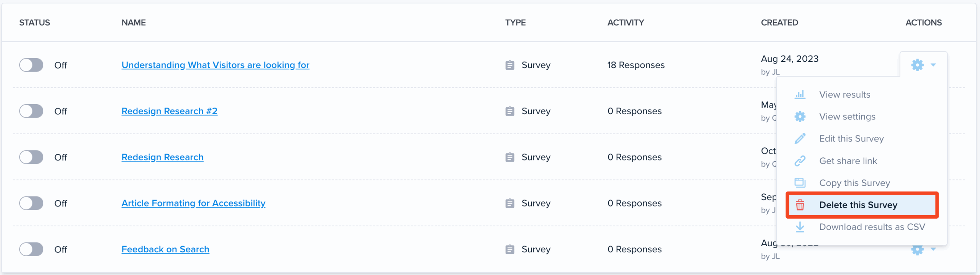Collapse the actions gear dropdown in first row
The image size is (980, 275).
click(x=923, y=65)
